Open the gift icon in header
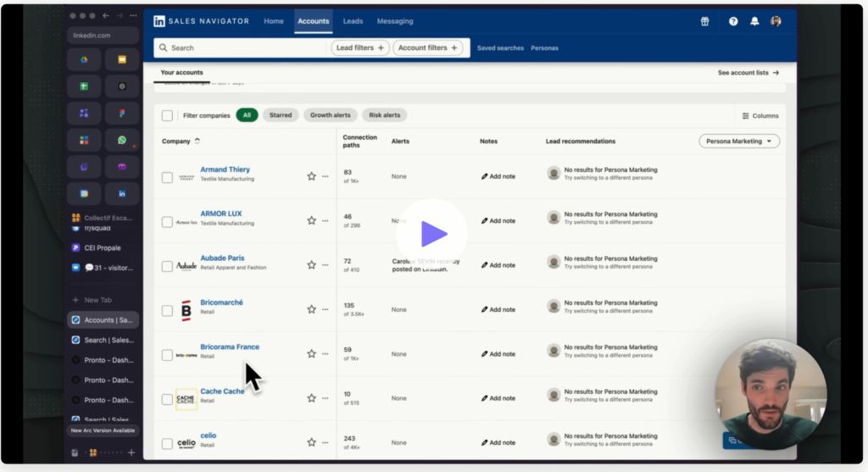 [704, 21]
